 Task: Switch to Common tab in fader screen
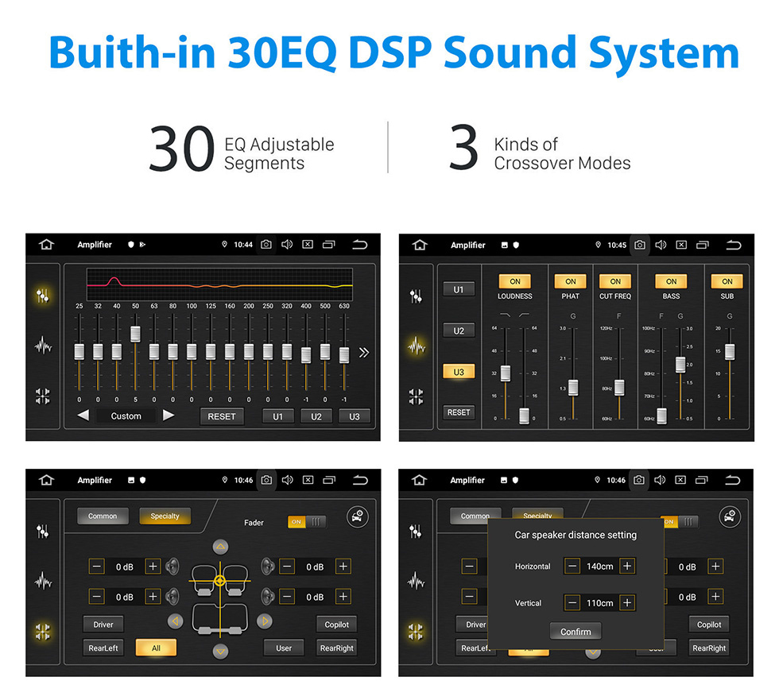(x=103, y=516)
